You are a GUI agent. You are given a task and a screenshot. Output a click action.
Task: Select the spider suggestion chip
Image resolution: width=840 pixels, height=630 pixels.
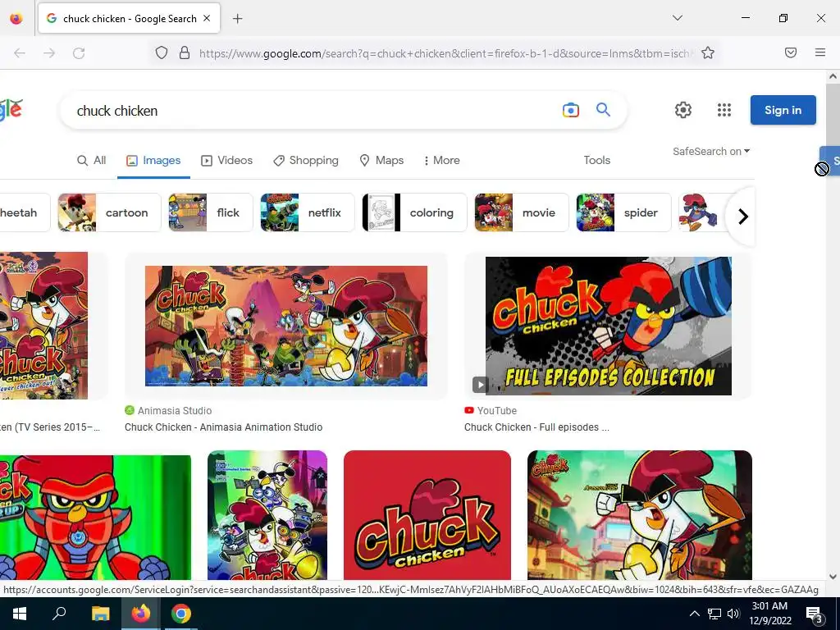pyautogui.click(x=623, y=212)
